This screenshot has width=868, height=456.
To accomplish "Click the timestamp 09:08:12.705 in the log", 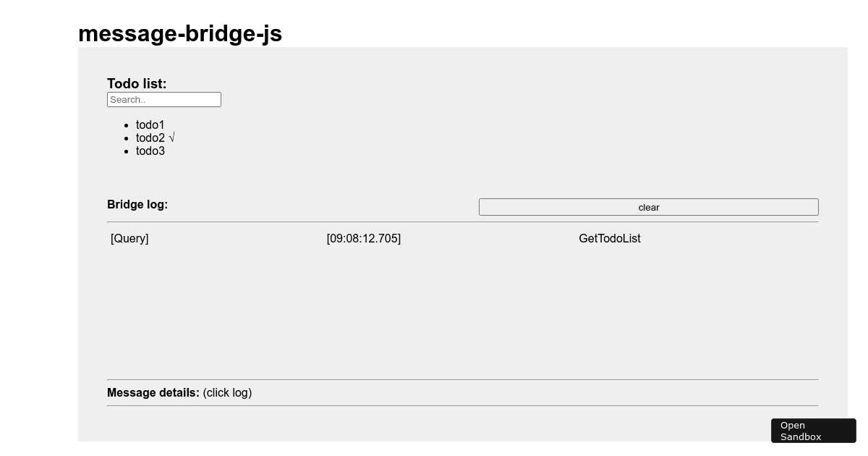I will [x=364, y=238].
